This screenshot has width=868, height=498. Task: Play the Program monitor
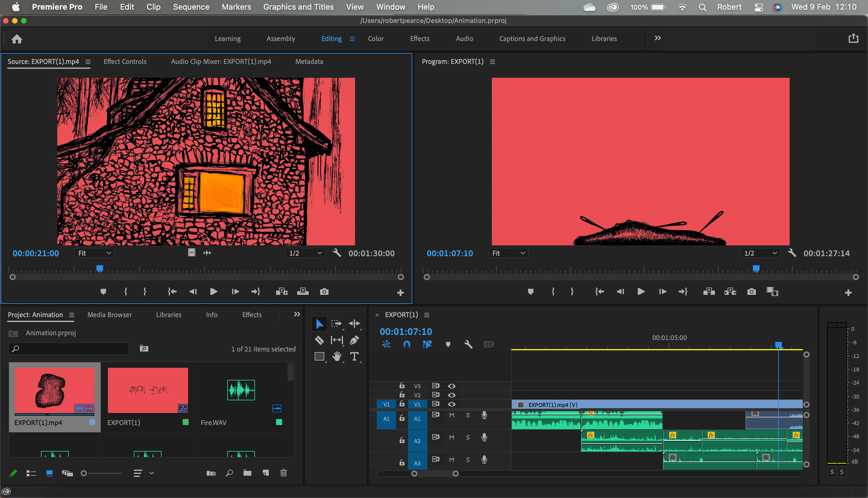click(641, 292)
